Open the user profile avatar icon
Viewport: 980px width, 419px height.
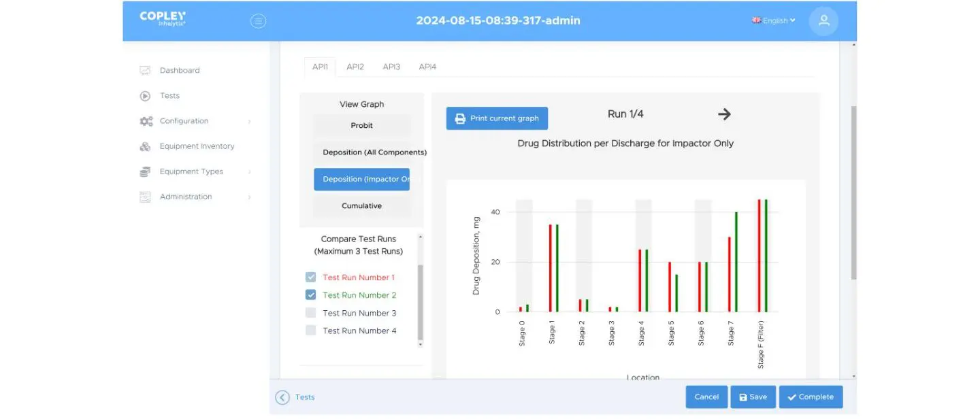click(x=823, y=20)
